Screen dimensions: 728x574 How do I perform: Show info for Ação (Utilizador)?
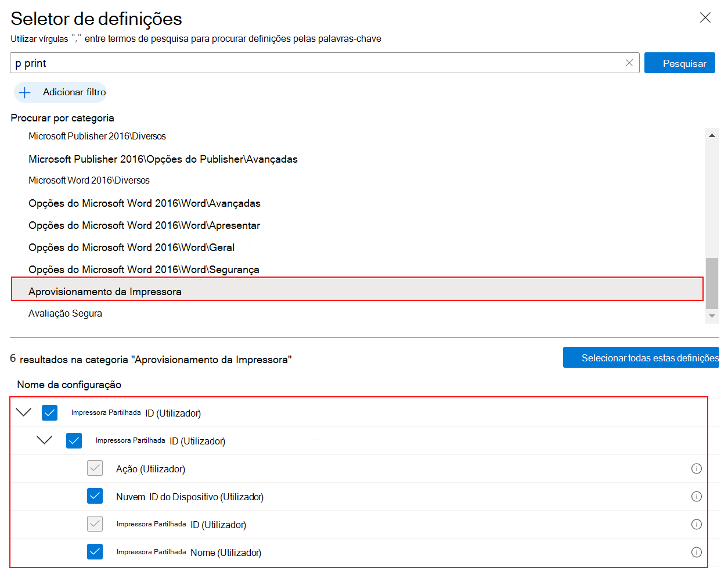(697, 469)
